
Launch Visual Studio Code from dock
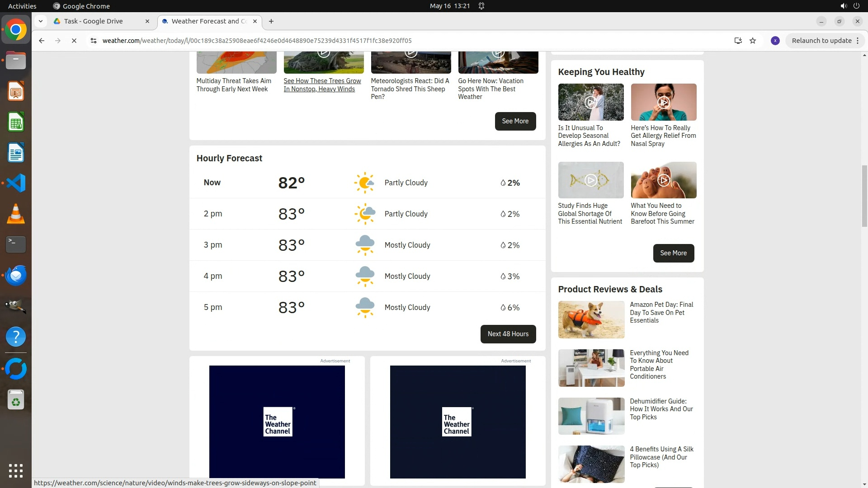tap(16, 183)
